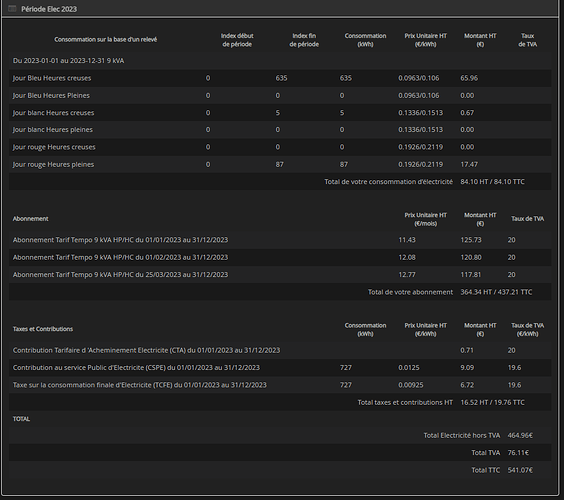Click the 'Taxes et Contributions' heading
The width and height of the screenshot is (564, 500).
pos(43,329)
